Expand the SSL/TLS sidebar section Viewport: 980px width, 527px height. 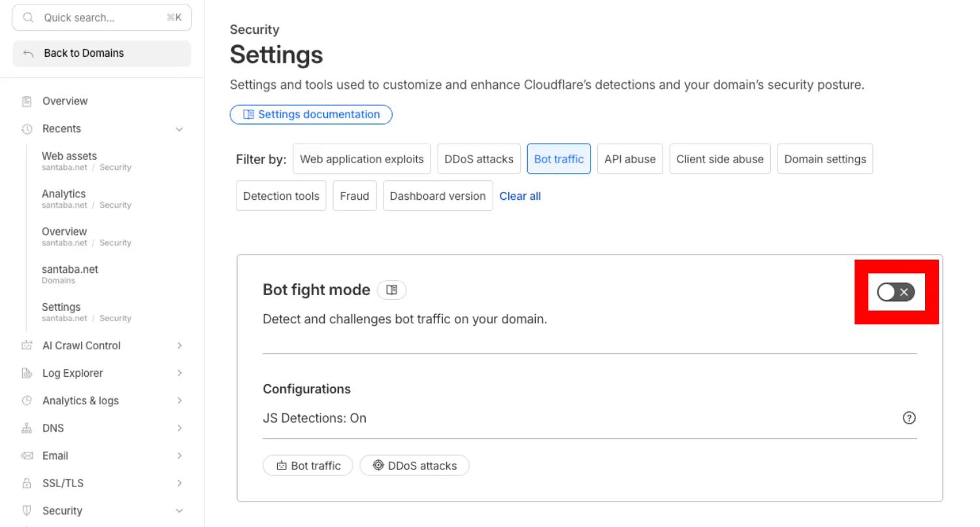click(179, 483)
